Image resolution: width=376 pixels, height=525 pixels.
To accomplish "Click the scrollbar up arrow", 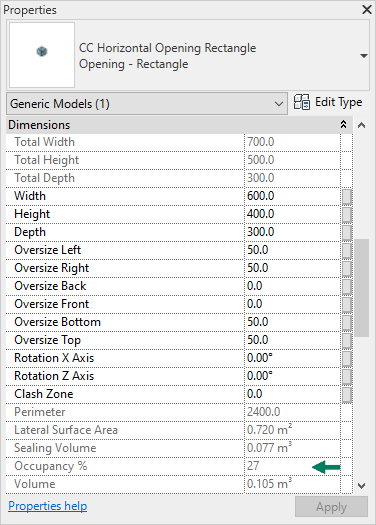I will click(x=361, y=126).
